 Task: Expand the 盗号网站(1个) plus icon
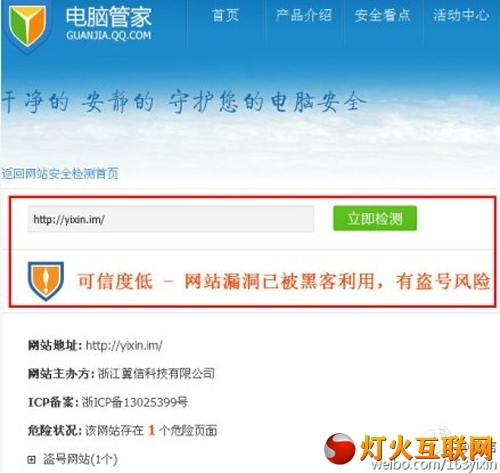pyautogui.click(x=31, y=460)
